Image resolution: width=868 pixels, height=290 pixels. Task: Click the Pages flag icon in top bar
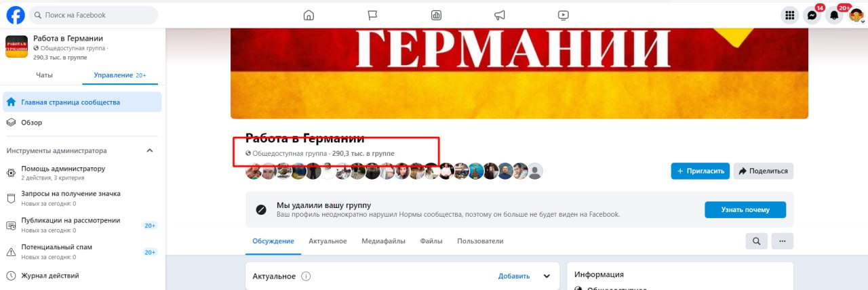[x=372, y=15]
